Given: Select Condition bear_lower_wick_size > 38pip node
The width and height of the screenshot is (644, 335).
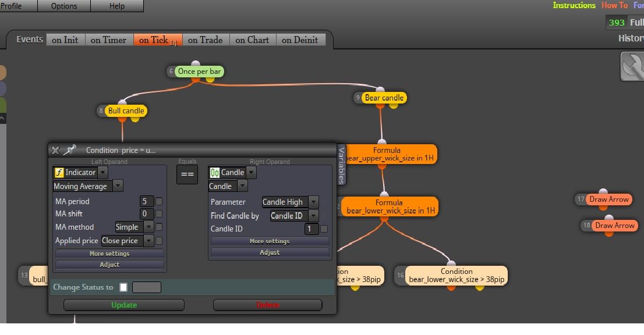Looking at the screenshot, I should click(x=457, y=276).
